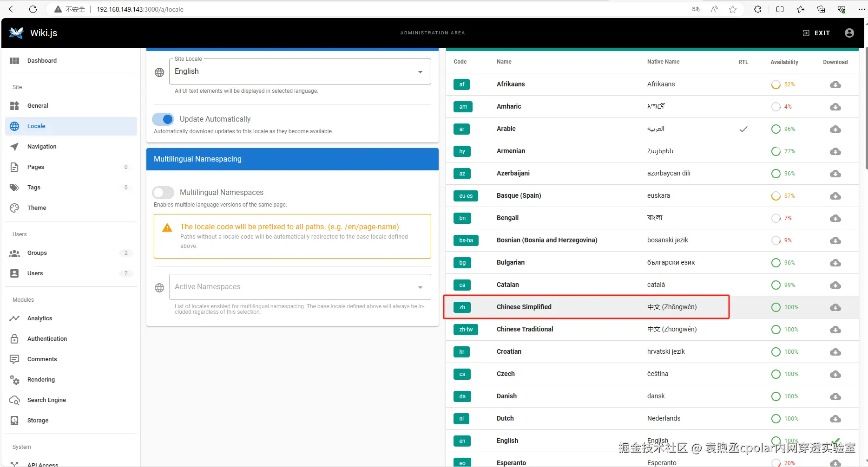
Task: Download the Chinese Simplified locale
Action: pos(835,307)
